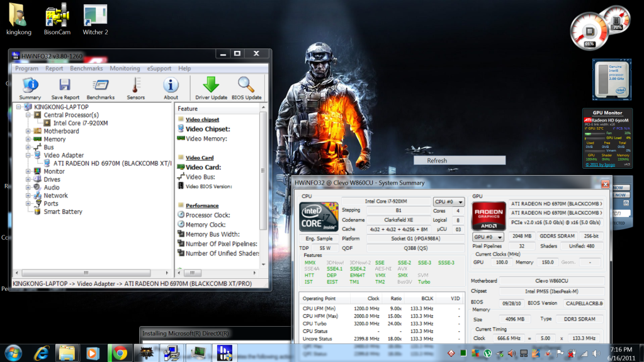This screenshot has width=644, height=362.
Task: Open the CPU #0 dropdown
Action: [449, 202]
